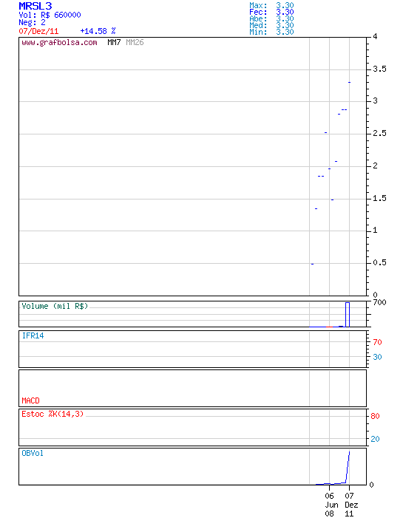
Task: Click the OBVol indicator label
Action: coord(33,453)
